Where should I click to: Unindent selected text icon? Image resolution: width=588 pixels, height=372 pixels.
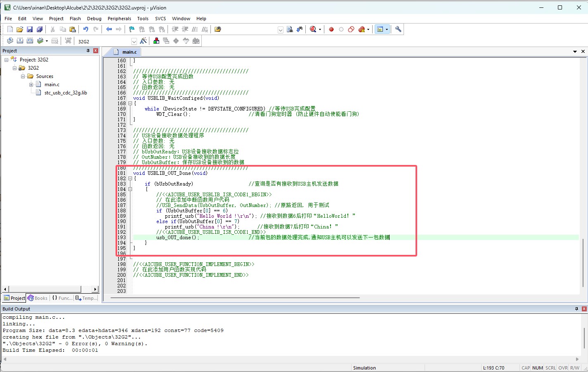[x=185, y=29]
